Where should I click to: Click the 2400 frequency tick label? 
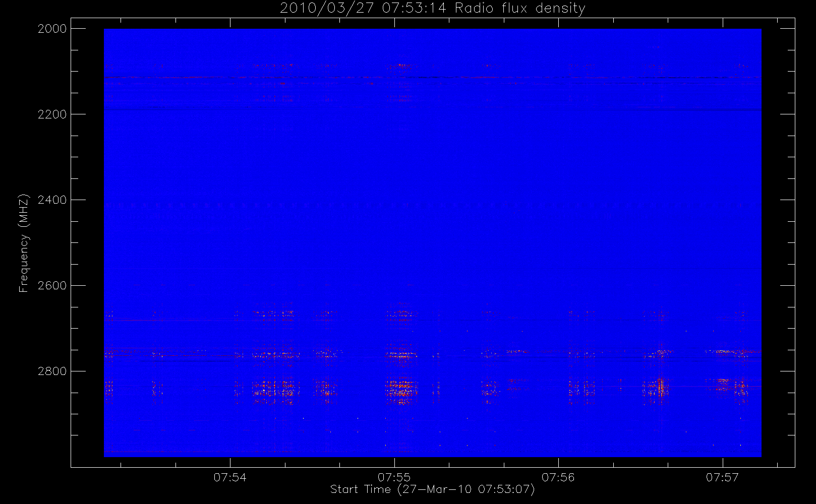(x=52, y=200)
